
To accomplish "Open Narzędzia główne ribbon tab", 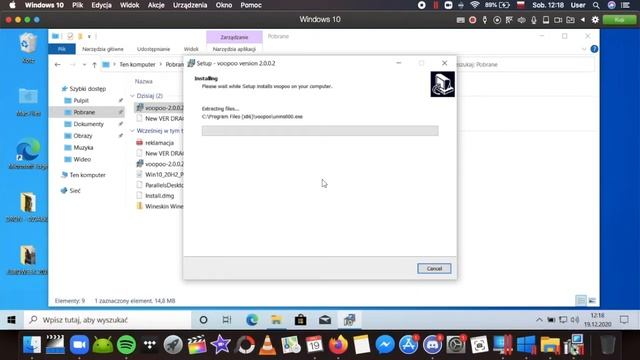I will pos(102,49).
